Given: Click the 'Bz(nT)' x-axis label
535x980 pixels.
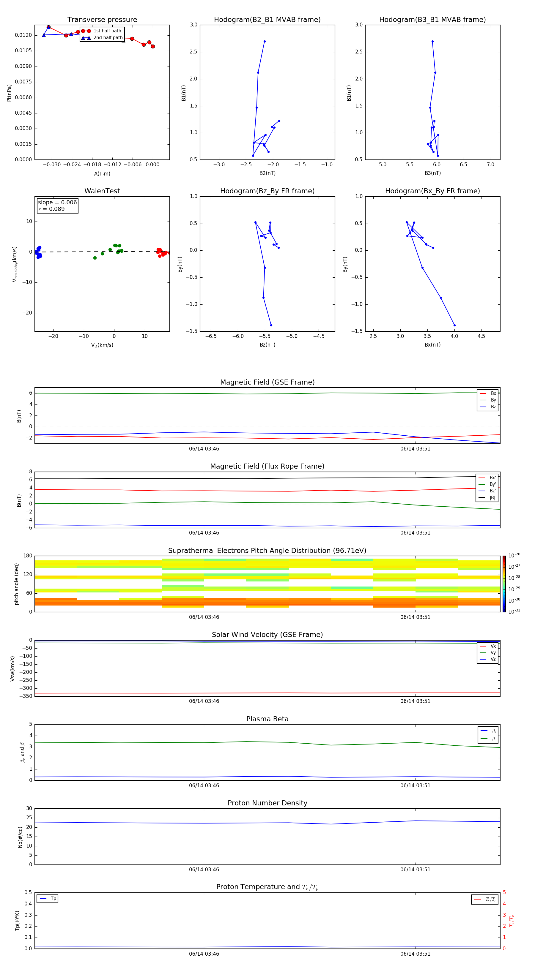Looking at the screenshot, I should click(267, 345).
